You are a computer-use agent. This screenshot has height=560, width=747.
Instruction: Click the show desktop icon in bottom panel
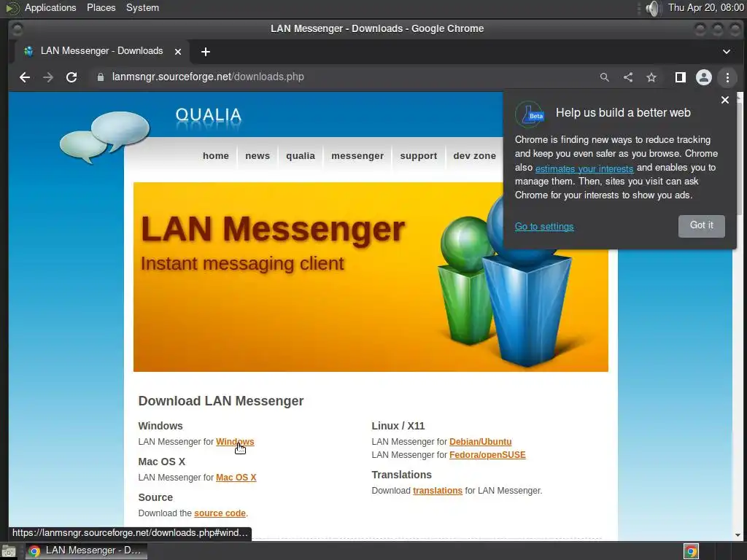[9, 551]
